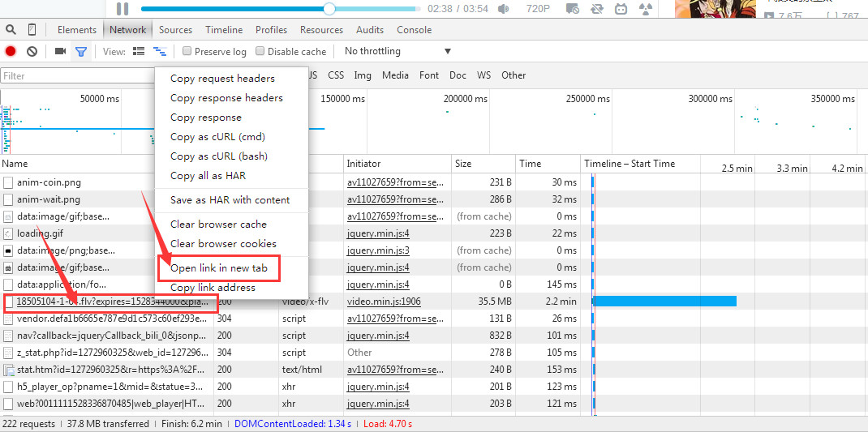The image size is (868, 432).
Task: Switch to the Sources tab
Action: [x=175, y=30]
